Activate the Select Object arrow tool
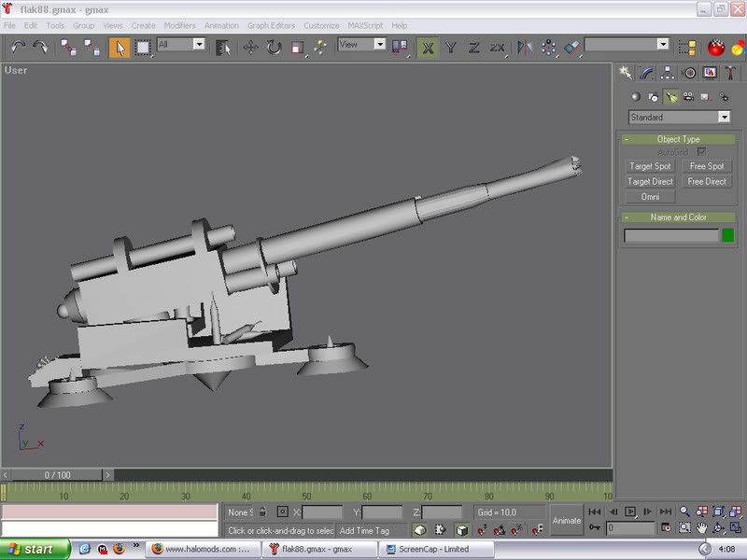This screenshot has width=747, height=560. [120, 48]
